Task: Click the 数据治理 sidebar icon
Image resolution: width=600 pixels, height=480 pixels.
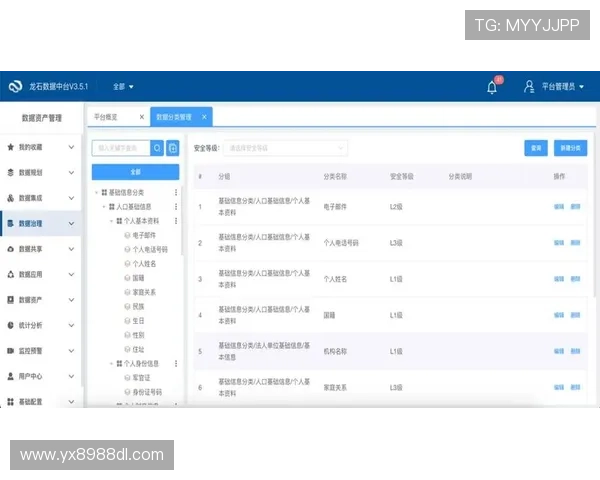Action: tap(11, 224)
